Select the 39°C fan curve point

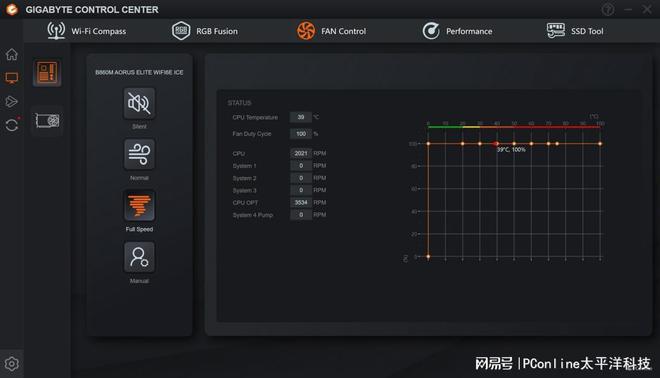[496, 144]
